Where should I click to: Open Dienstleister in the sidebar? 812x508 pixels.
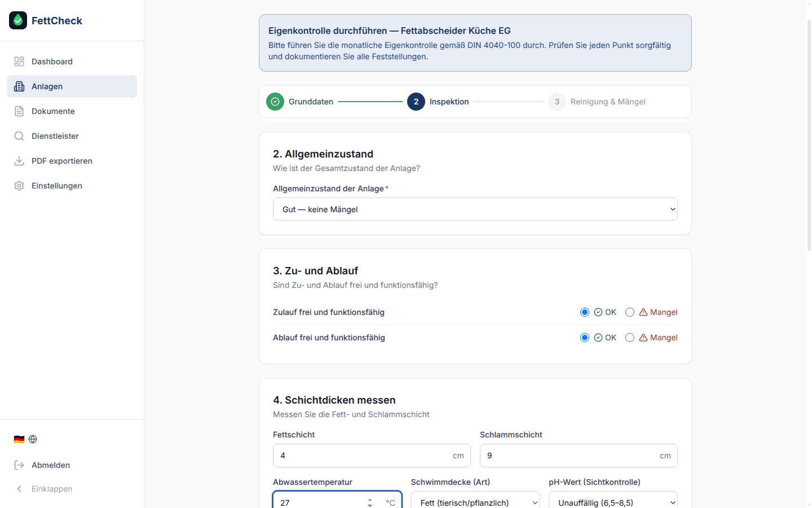point(72,136)
